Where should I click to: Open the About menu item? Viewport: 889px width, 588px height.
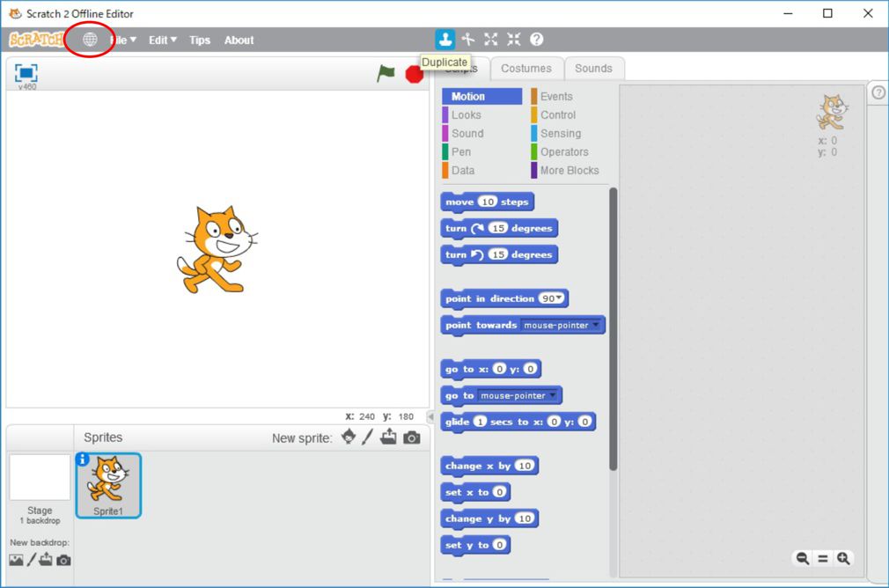pos(239,40)
